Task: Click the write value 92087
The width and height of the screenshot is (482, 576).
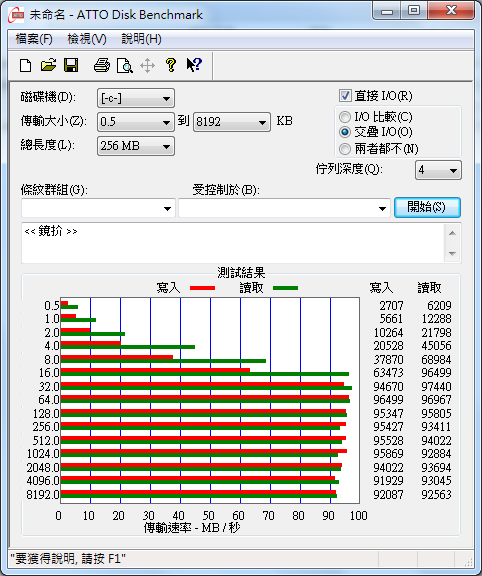Action: point(388,494)
